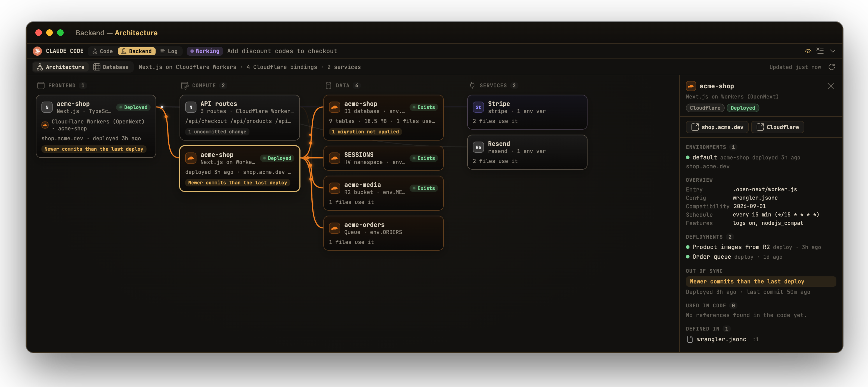This screenshot has width=868, height=387.
Task: Open the Log tab
Action: (x=169, y=51)
